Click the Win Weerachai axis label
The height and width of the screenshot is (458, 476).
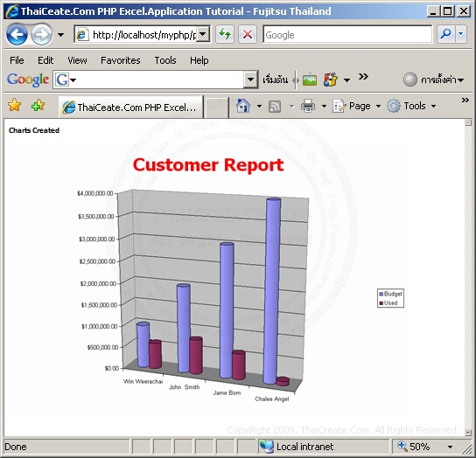pos(143,381)
